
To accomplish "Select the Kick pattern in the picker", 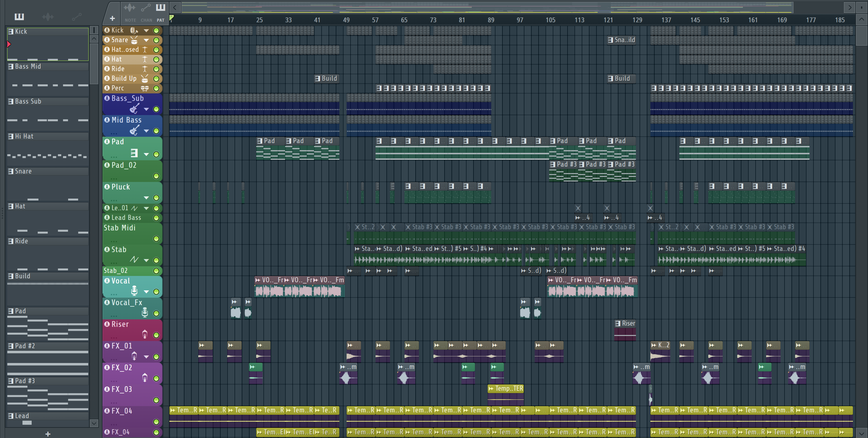I will [48, 44].
